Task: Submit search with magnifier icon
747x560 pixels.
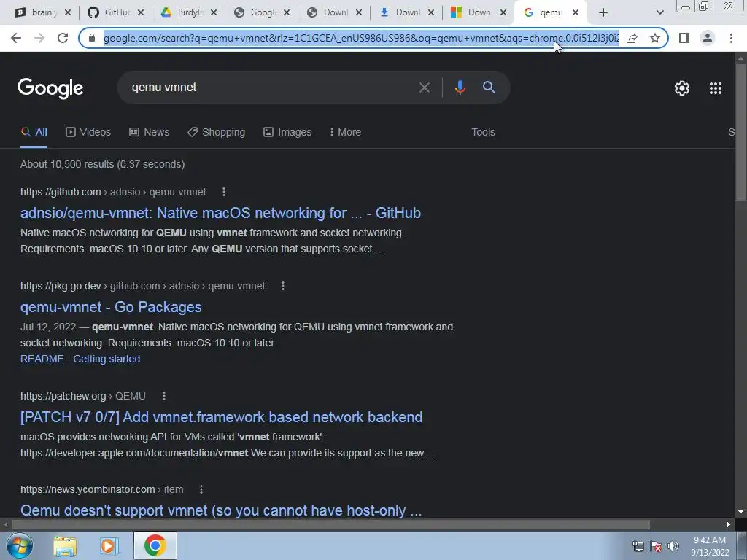Action: click(x=489, y=87)
